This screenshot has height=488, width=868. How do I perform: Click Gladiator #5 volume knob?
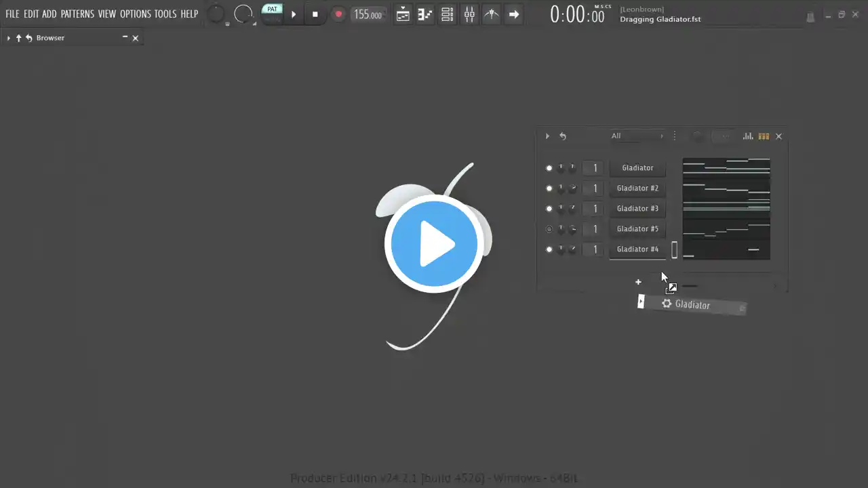coord(572,229)
